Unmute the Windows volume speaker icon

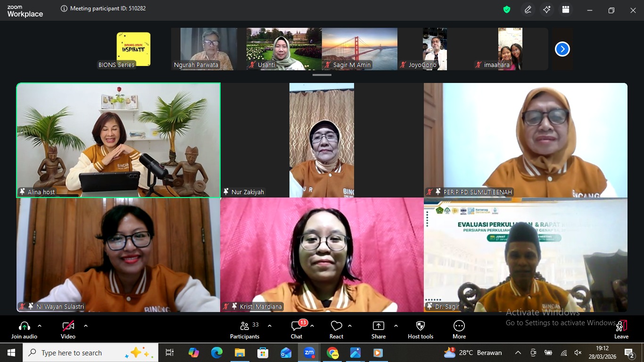(578, 353)
